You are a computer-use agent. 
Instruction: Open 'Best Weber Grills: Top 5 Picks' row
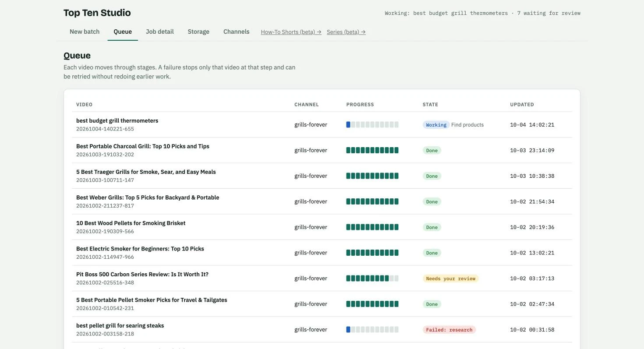click(x=322, y=201)
